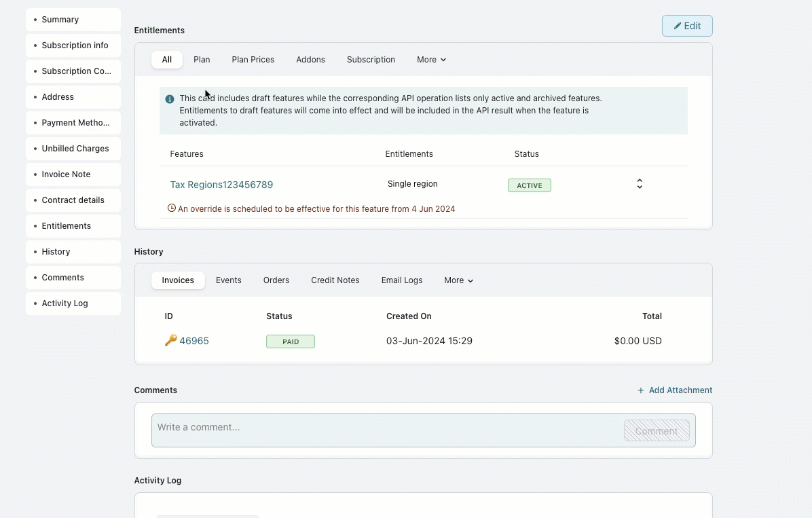The width and height of the screenshot is (812, 518).
Task: Select Contract details in the sidebar
Action: (x=73, y=200)
